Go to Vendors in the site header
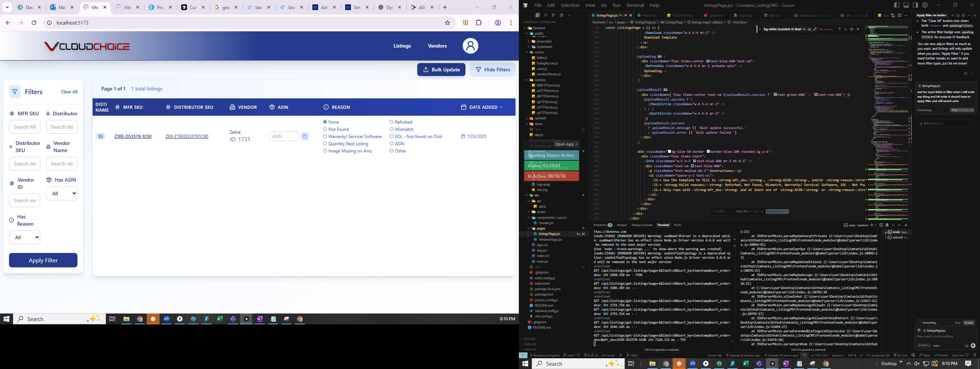The height and width of the screenshot is (369, 980). coord(437,46)
